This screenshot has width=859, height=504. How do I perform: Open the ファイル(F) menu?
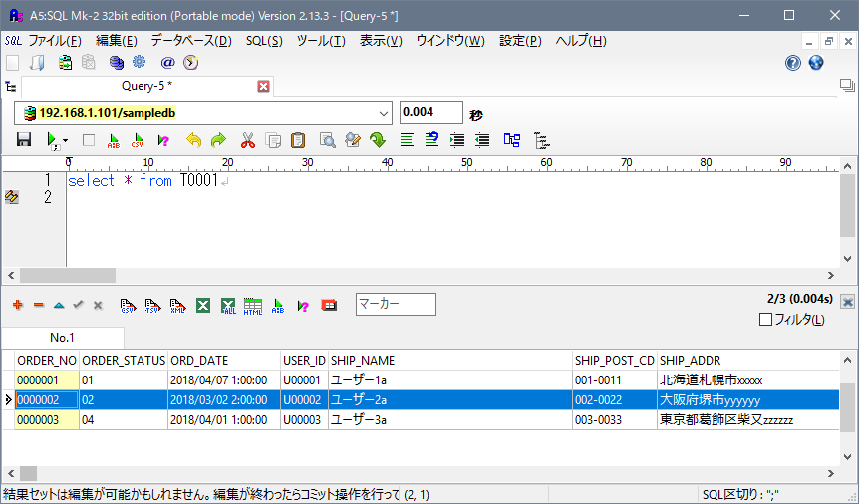[x=54, y=41]
